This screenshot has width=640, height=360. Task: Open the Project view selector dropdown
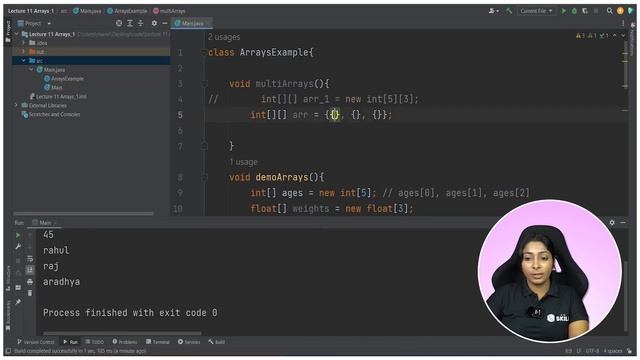point(34,23)
